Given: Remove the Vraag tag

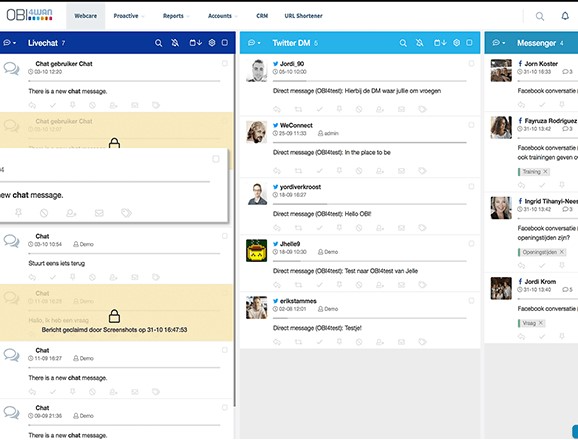Looking at the screenshot, I should tap(541, 323).
